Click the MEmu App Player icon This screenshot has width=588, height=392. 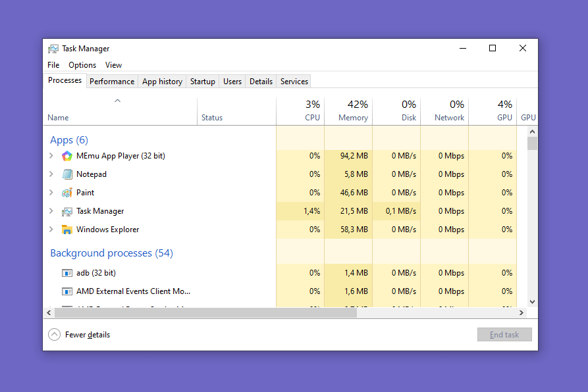(x=67, y=156)
